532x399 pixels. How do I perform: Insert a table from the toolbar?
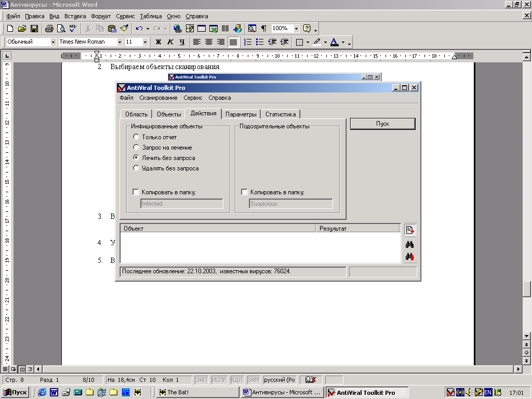[202, 29]
